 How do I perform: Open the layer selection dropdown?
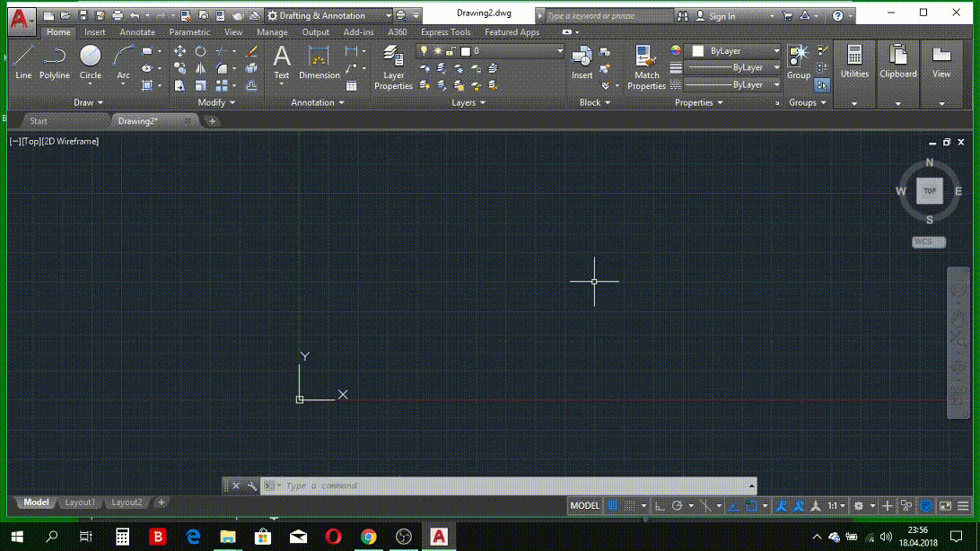point(491,51)
